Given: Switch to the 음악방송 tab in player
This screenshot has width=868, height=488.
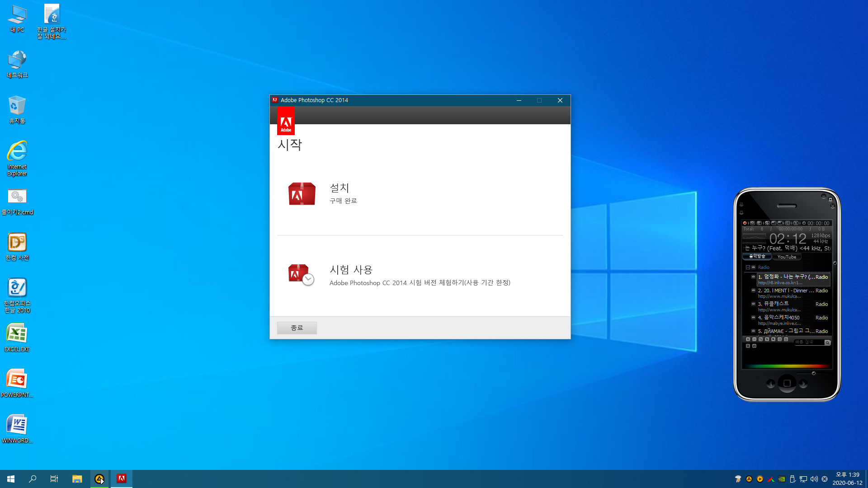Looking at the screenshot, I should point(757,257).
